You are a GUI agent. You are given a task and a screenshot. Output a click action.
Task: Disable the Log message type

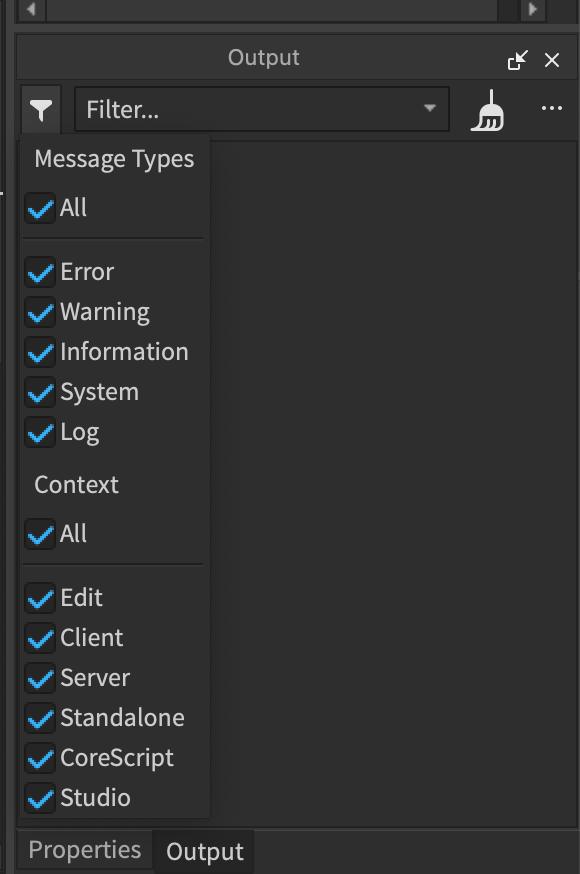coord(40,431)
